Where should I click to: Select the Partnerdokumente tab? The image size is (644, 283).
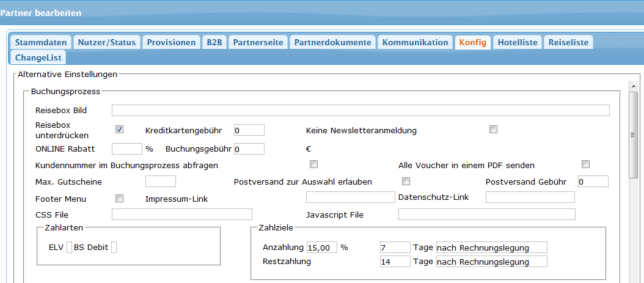point(332,42)
